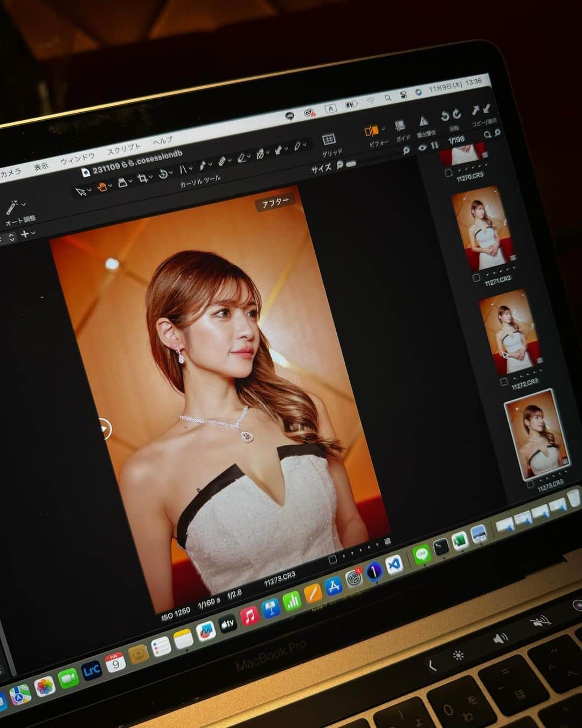Viewport: 582px width, 728px height.
Task: Select the loupe tool next to hand
Action: [x=122, y=183]
